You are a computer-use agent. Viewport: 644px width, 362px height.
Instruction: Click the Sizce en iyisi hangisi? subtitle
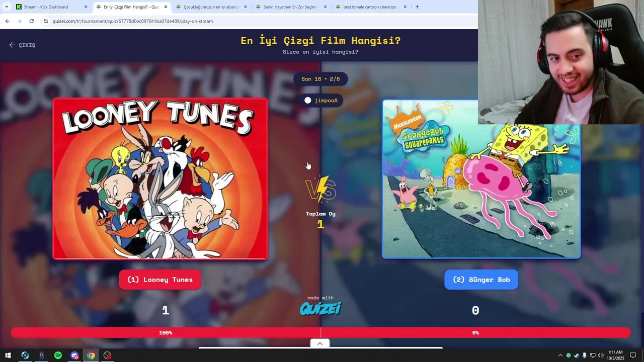pos(320,52)
